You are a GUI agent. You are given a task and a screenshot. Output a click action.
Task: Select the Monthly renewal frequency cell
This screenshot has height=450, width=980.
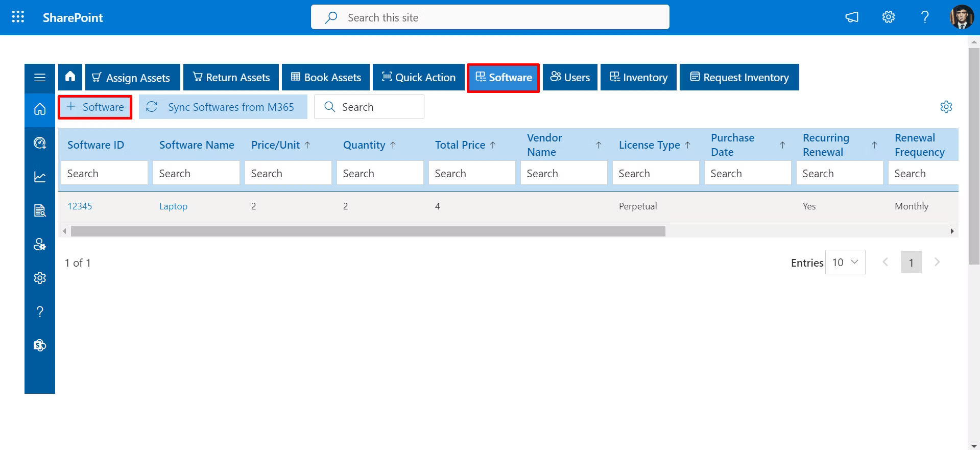912,206
